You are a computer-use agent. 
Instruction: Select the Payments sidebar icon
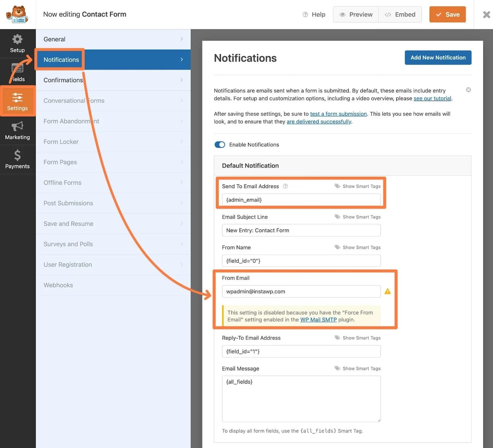point(17,159)
